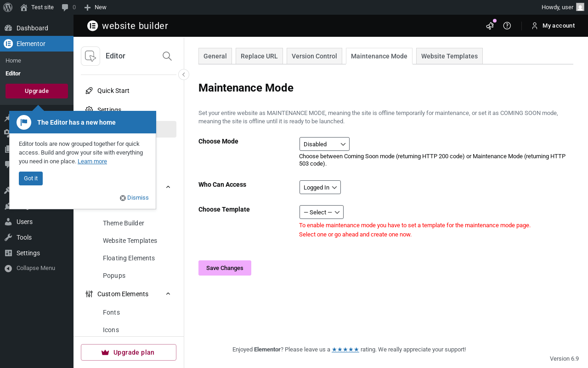Click the Quick Start rocket icon
The image size is (588, 368).
point(89,91)
